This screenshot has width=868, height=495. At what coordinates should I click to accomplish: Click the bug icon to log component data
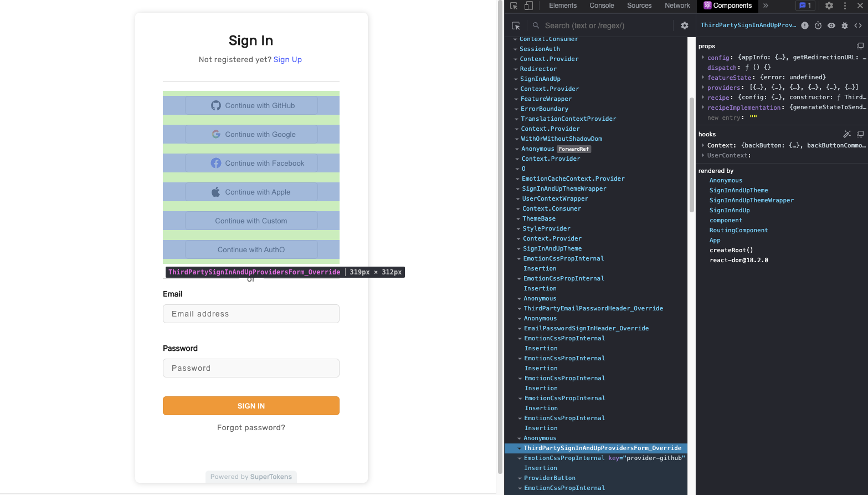click(x=845, y=25)
